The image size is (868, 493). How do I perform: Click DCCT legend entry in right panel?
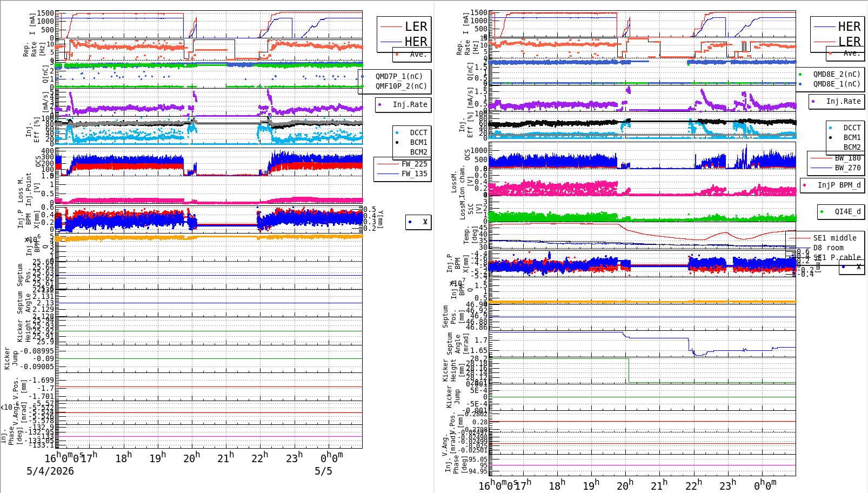coord(852,128)
